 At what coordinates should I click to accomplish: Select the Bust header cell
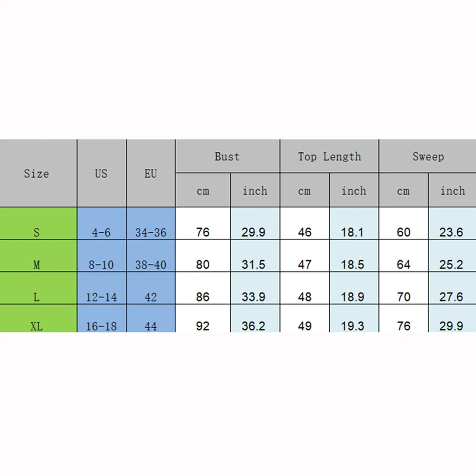click(x=228, y=156)
